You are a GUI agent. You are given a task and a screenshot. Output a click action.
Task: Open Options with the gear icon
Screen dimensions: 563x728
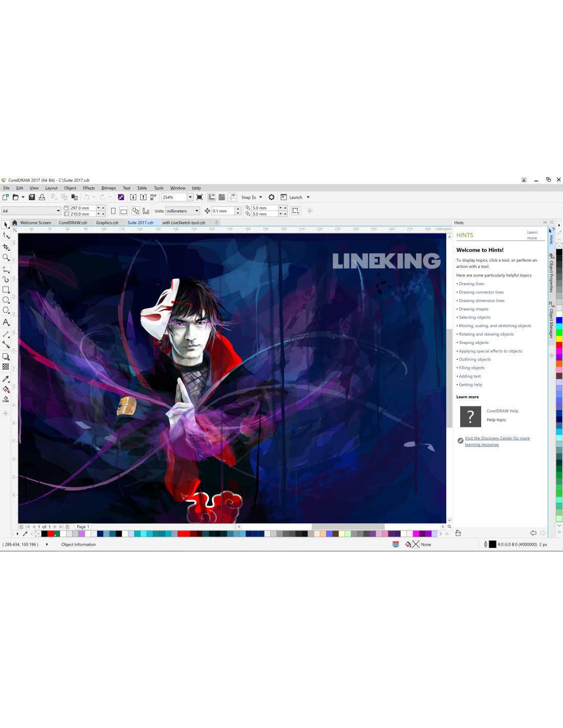pos(271,197)
